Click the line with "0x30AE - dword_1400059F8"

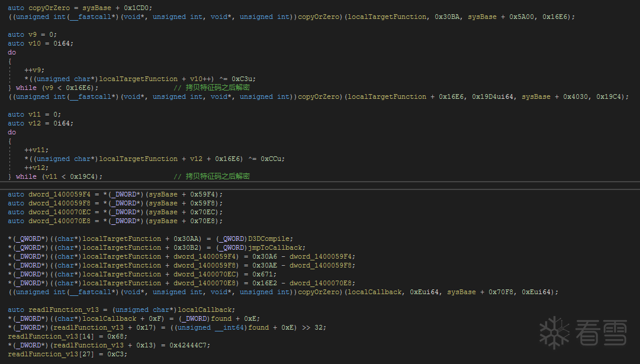[181, 265]
